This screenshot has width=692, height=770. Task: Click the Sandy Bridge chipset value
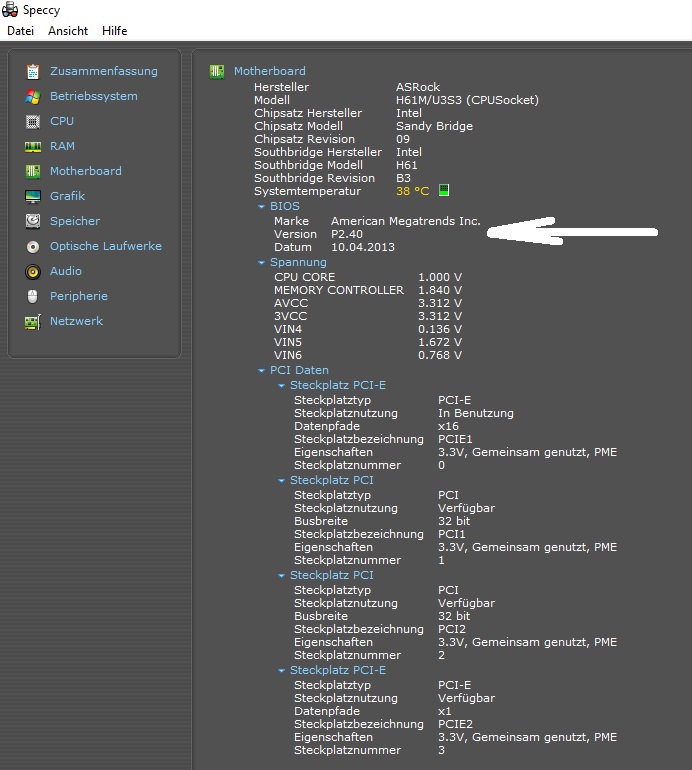click(435, 126)
